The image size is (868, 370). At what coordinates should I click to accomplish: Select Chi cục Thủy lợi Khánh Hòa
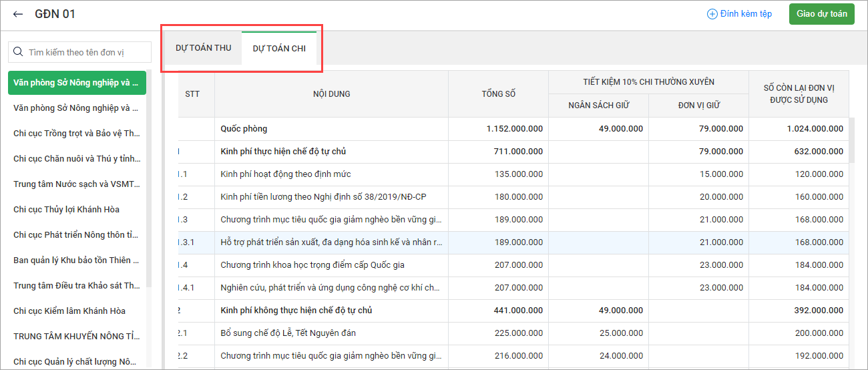pyautogui.click(x=66, y=209)
